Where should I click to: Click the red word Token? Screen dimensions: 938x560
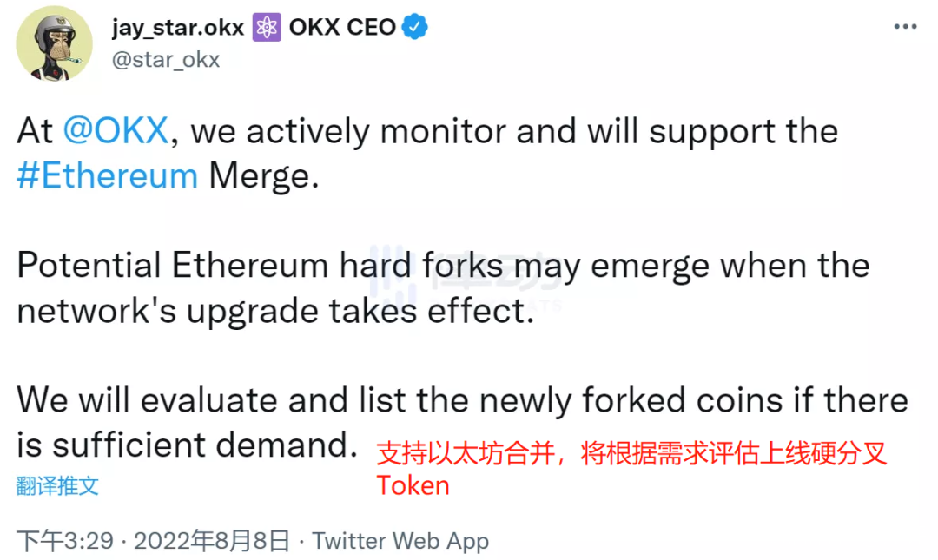click(x=413, y=484)
